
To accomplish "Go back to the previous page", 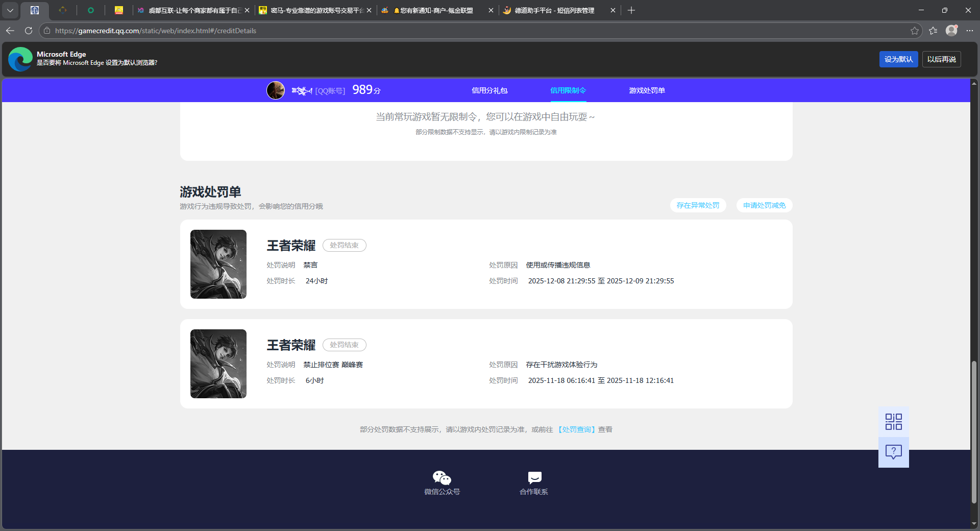I will point(10,31).
